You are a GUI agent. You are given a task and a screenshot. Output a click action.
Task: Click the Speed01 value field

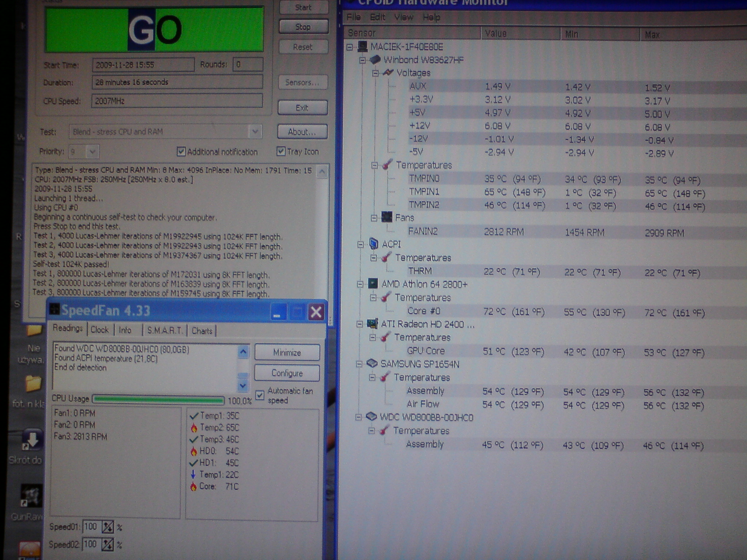[91, 526]
